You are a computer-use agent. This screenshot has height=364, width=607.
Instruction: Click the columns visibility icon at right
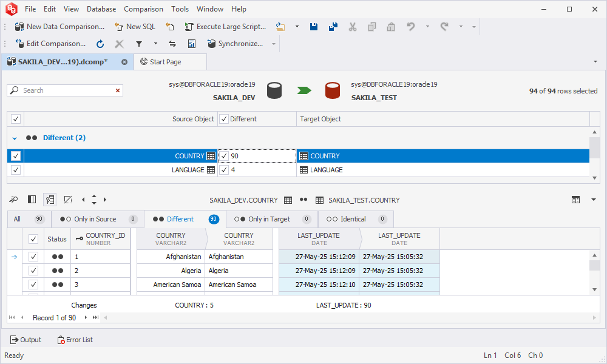(x=575, y=200)
